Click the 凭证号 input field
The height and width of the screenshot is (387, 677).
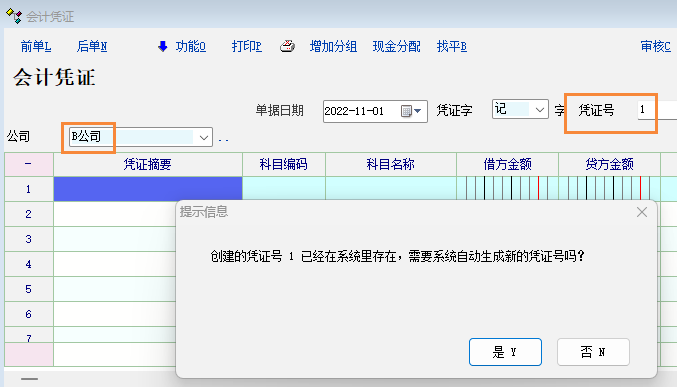point(657,110)
